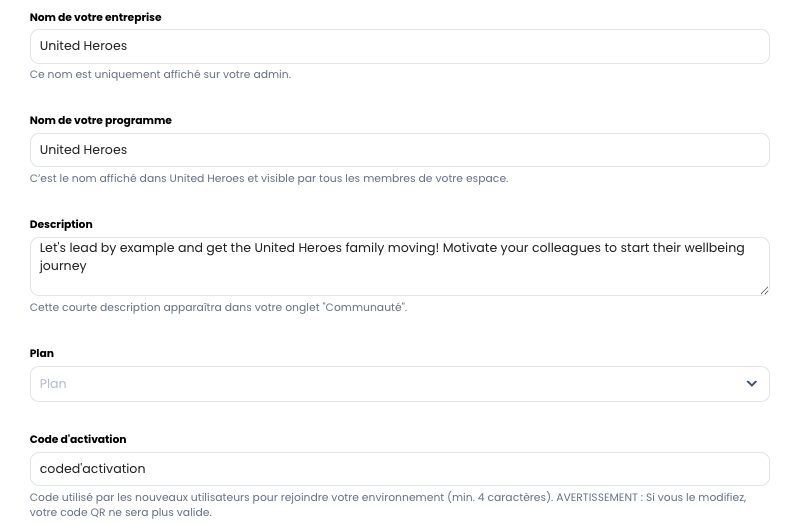Click the word "journey" in the description
This screenshot has height=523, width=785.
(x=63, y=266)
